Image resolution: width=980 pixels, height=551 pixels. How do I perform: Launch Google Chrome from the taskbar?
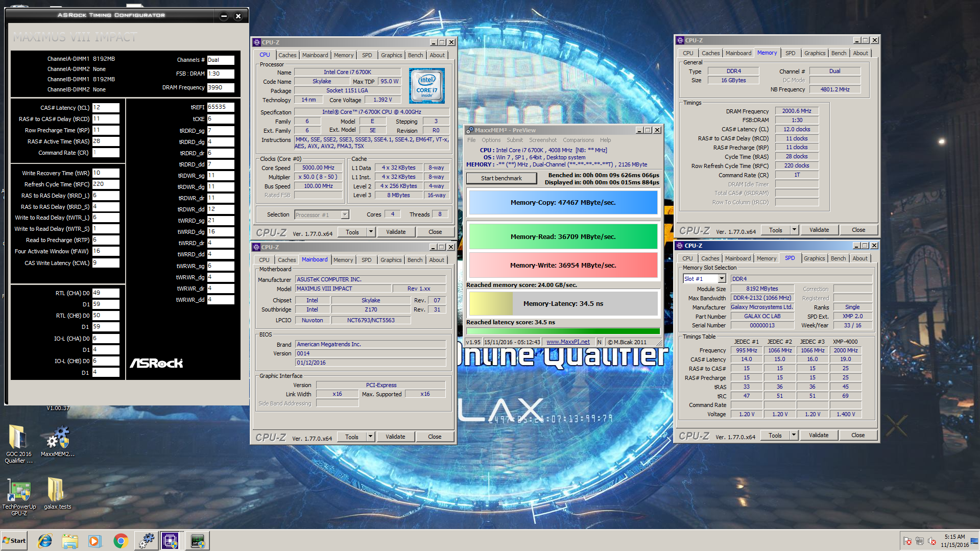point(121,540)
